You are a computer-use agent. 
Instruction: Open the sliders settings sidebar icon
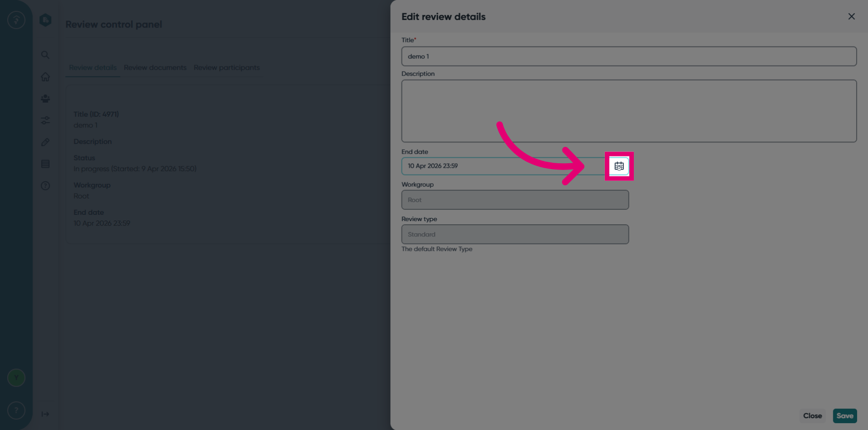click(45, 120)
